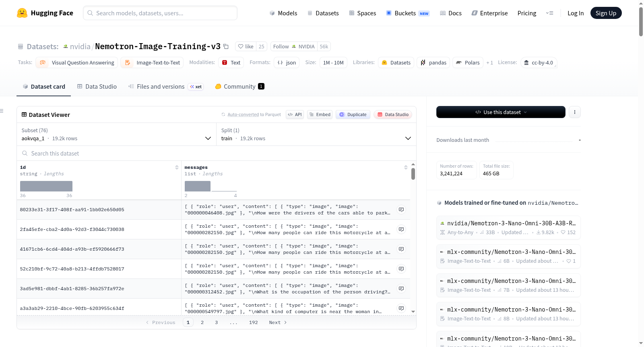This screenshot has height=347, width=644.
Task: Click the id lengths histogram bar
Action: (x=46, y=186)
